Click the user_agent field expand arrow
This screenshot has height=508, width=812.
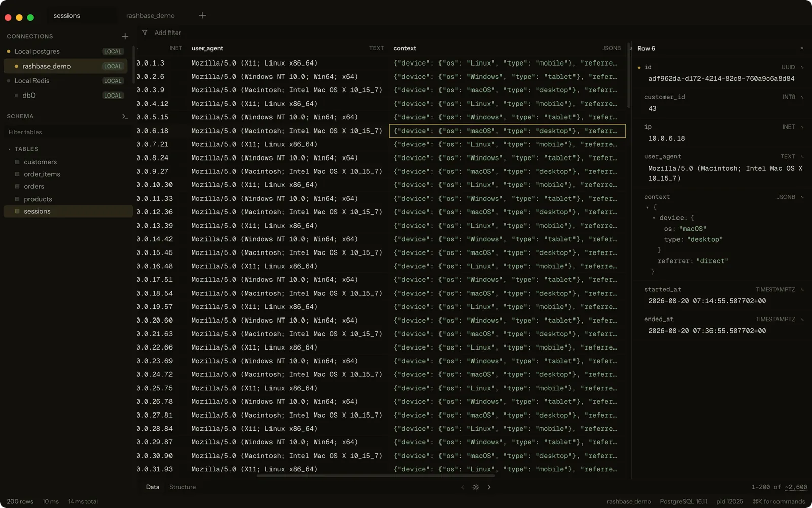(x=802, y=157)
